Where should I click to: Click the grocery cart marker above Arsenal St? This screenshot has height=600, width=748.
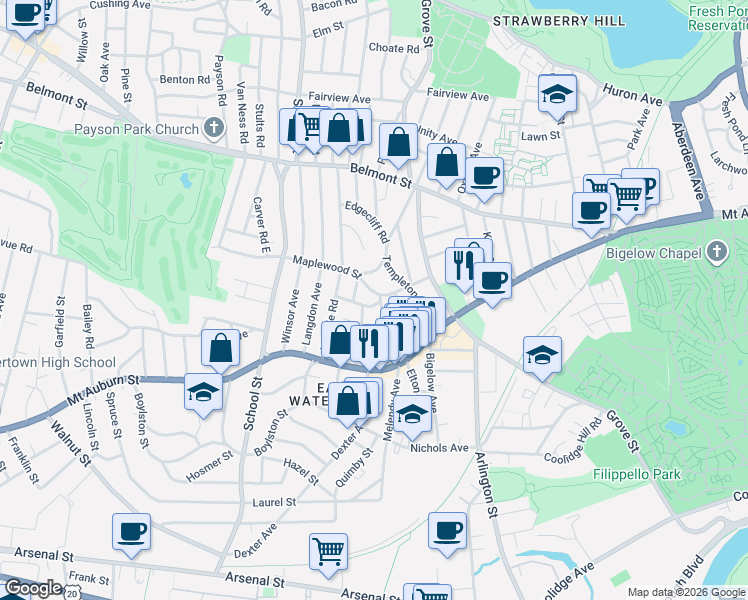click(328, 553)
